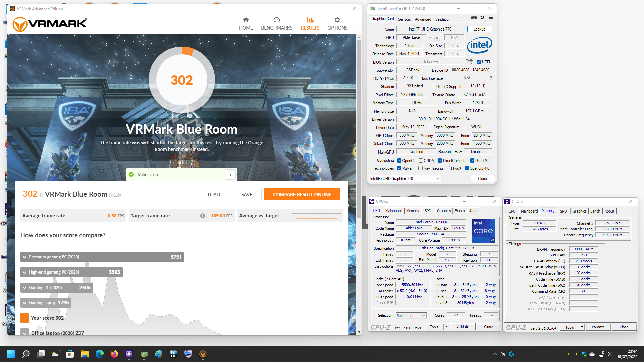Image resolution: width=644 pixels, height=362 pixels.
Task: Open Microsoft Store from the taskbar
Action: 70,354
